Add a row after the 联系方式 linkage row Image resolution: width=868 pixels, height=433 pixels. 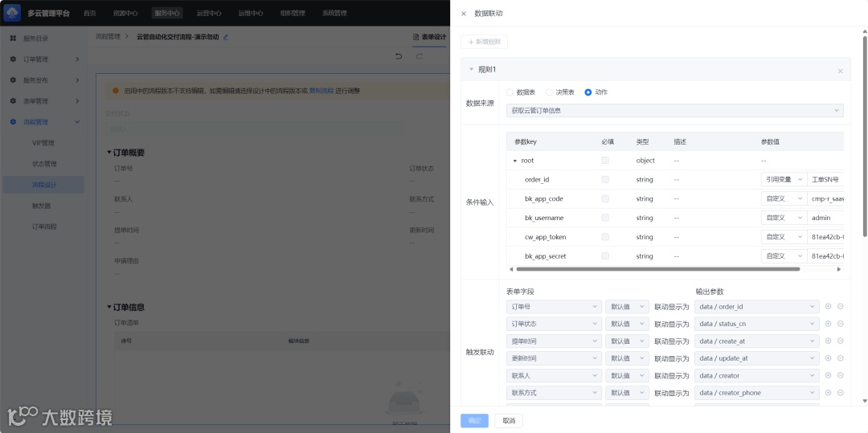[x=828, y=393]
